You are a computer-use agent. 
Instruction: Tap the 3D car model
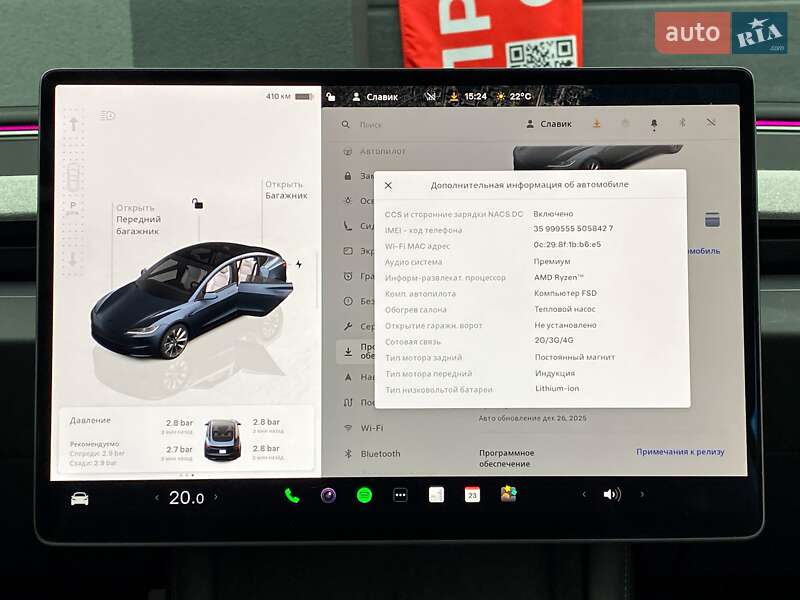(x=190, y=300)
